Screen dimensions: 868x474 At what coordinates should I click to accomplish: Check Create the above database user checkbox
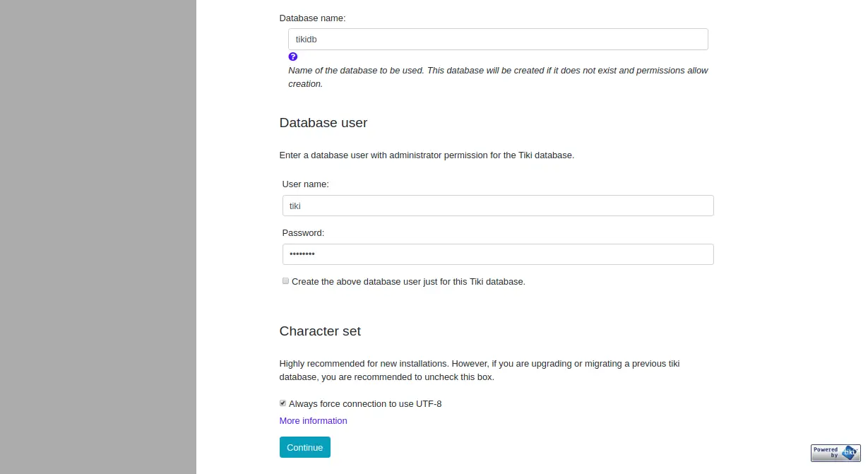point(285,281)
